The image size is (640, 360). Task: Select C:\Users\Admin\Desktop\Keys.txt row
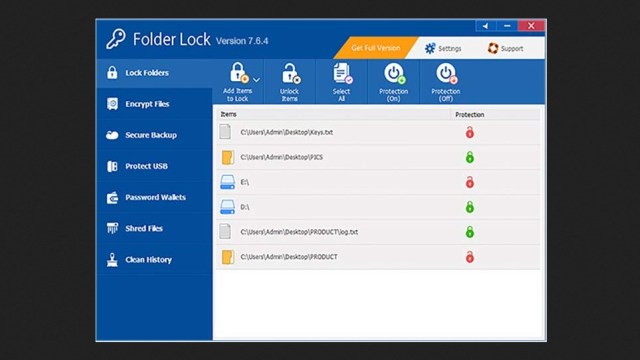(x=378, y=132)
